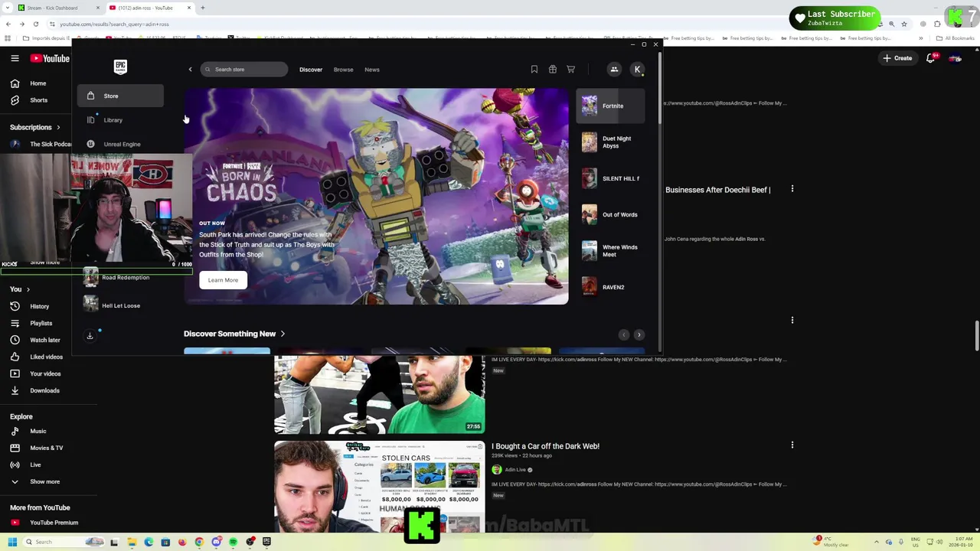
Task: Click the YouTube Create button
Action: pos(897,58)
